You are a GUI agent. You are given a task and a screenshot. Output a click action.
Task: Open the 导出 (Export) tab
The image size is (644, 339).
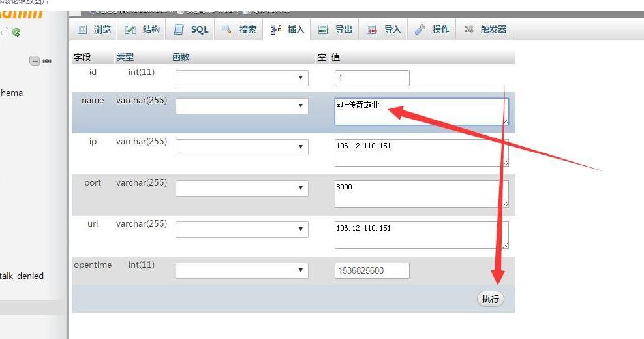point(336,29)
